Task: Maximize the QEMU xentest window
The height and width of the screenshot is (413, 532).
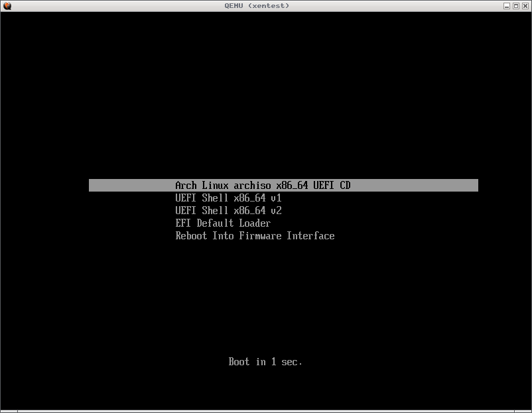Action: coord(516,6)
